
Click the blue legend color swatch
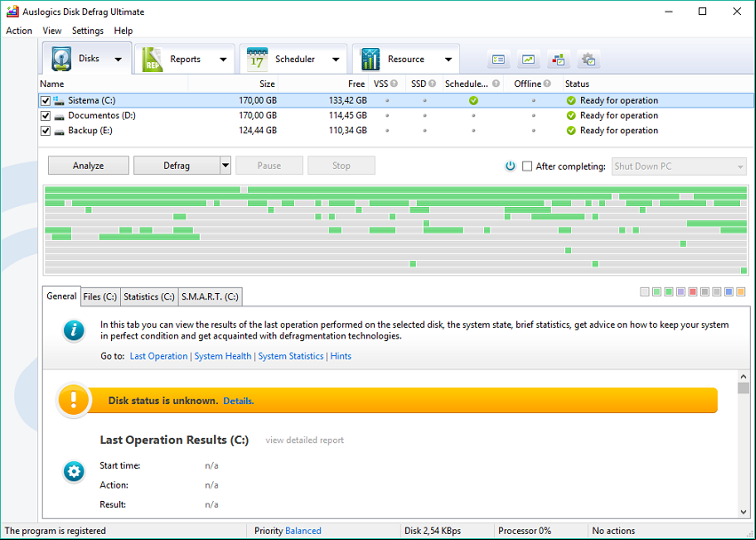[728, 291]
